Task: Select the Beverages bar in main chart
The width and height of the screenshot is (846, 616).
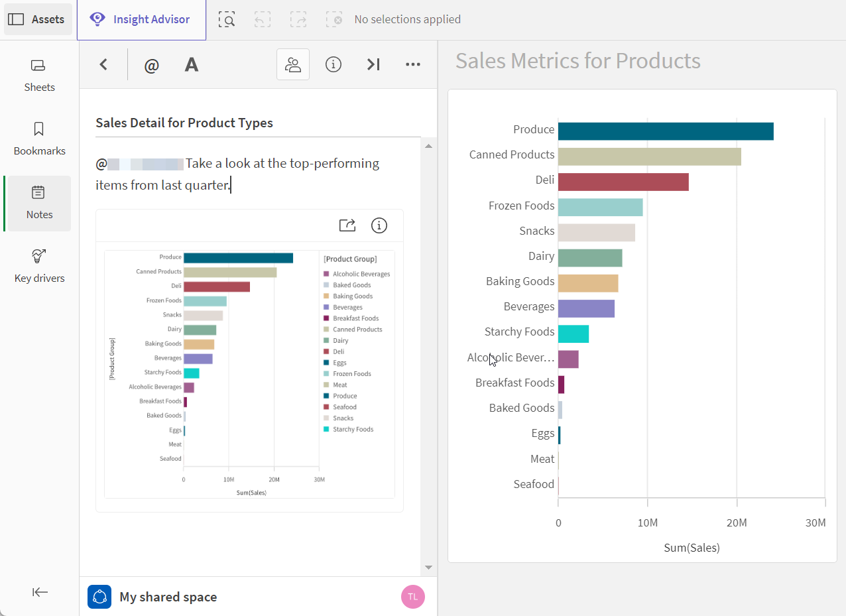Action: point(586,308)
